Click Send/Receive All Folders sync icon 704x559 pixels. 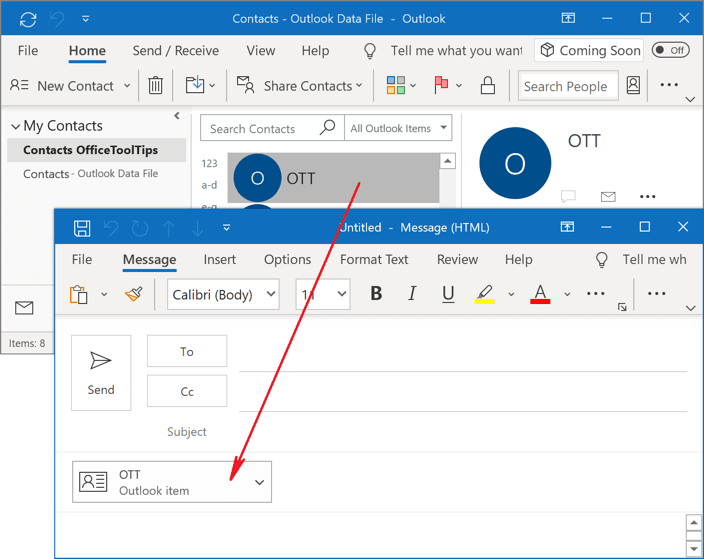(x=28, y=19)
